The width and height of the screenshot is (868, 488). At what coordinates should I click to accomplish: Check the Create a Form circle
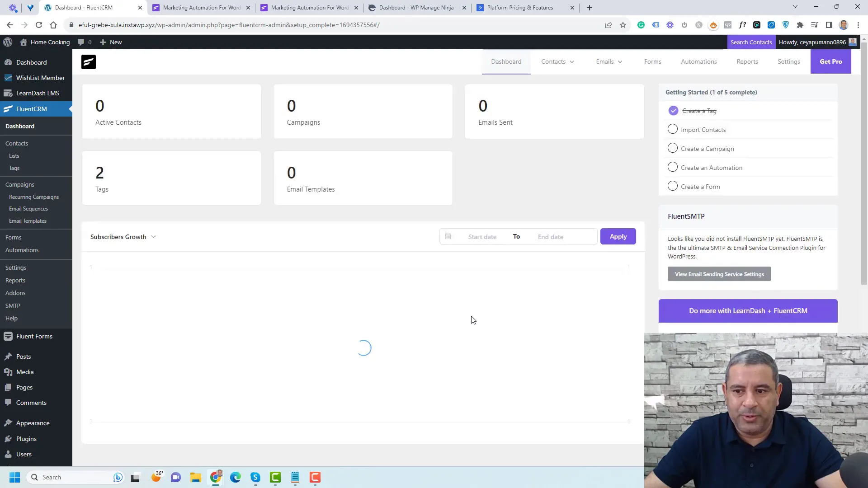coord(673,186)
